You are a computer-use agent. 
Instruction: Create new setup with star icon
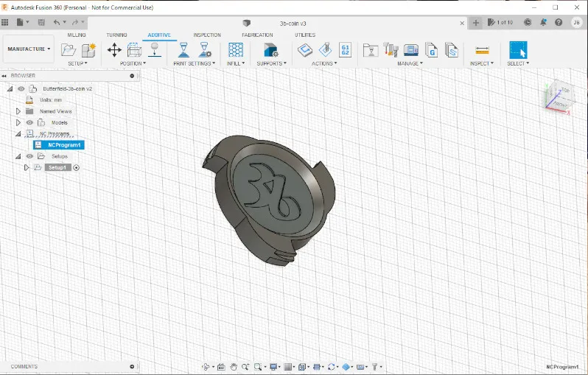[89, 50]
